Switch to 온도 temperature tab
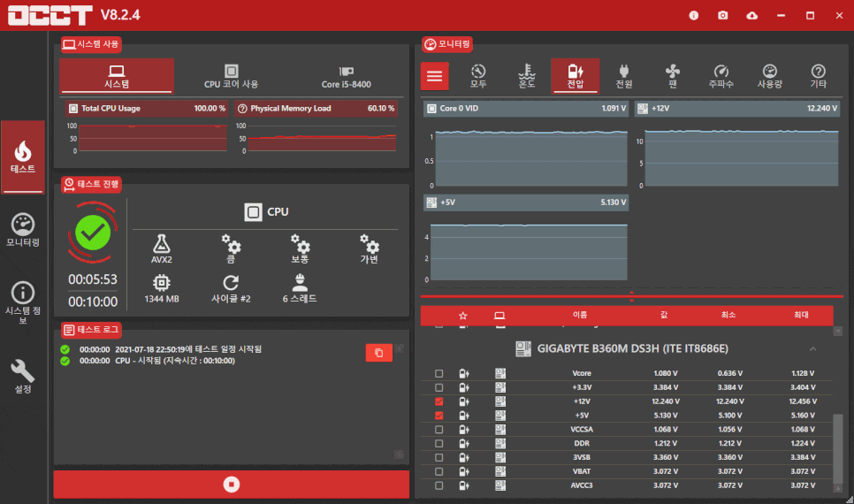The width and height of the screenshot is (854, 504). [527, 76]
